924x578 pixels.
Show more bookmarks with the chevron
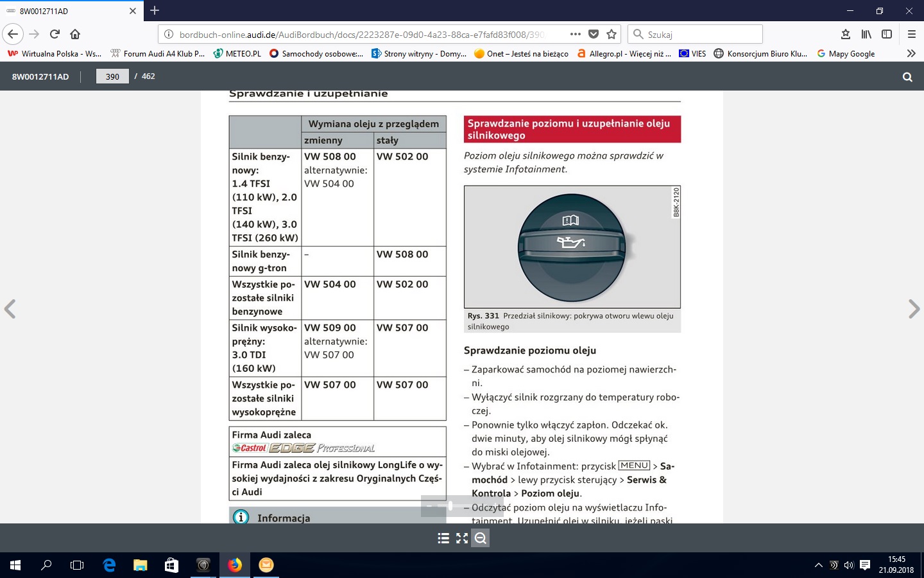click(911, 53)
